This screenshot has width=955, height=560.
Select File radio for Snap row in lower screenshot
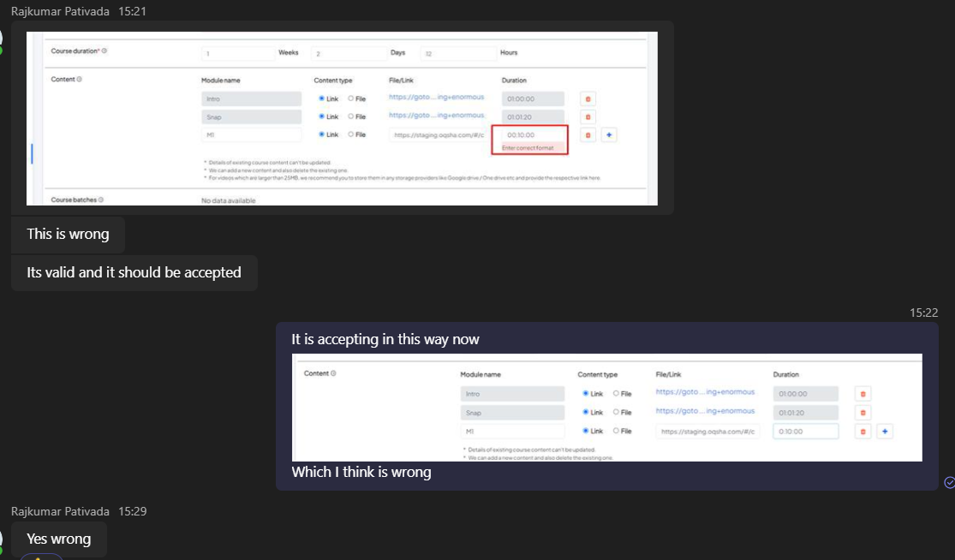pos(616,412)
